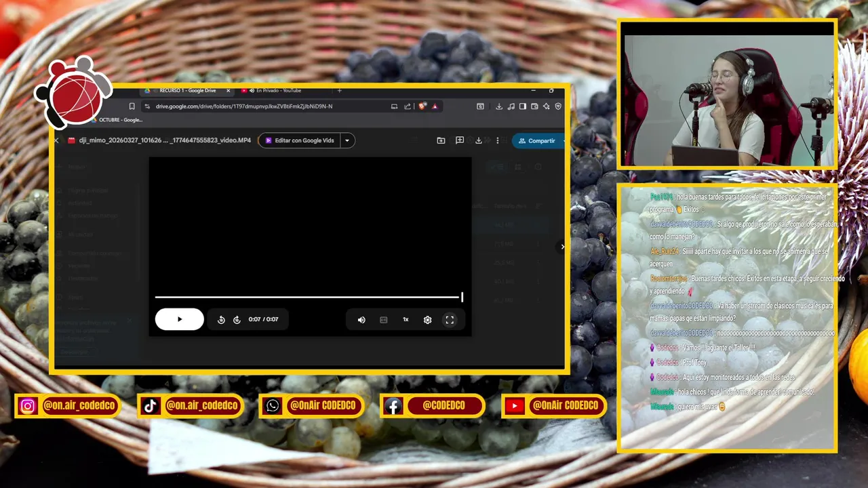Rewind the video 10 seconds
Screen dimensions: 868x488
click(x=221, y=320)
